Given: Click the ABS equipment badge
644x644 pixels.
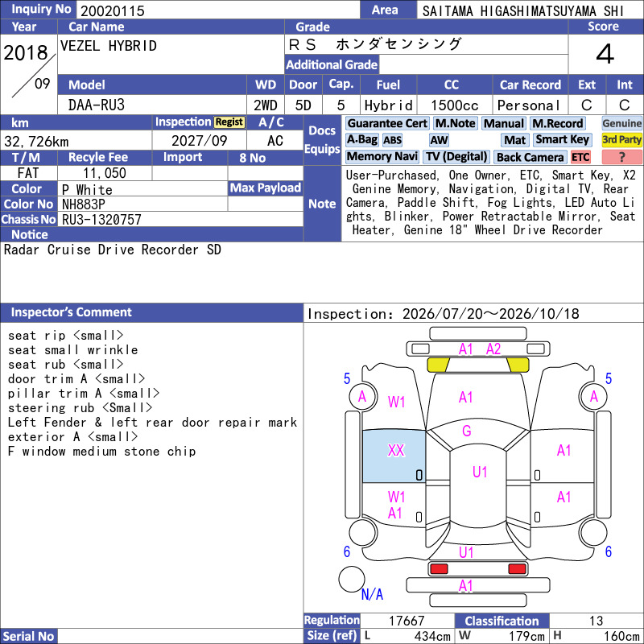Looking at the screenshot, I should click(392, 140).
